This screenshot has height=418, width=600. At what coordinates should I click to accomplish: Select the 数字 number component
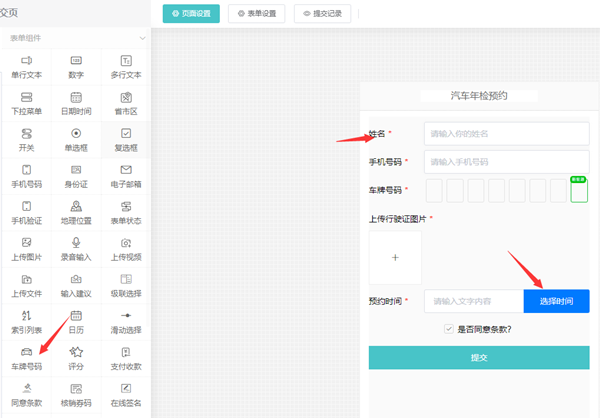pos(76,67)
